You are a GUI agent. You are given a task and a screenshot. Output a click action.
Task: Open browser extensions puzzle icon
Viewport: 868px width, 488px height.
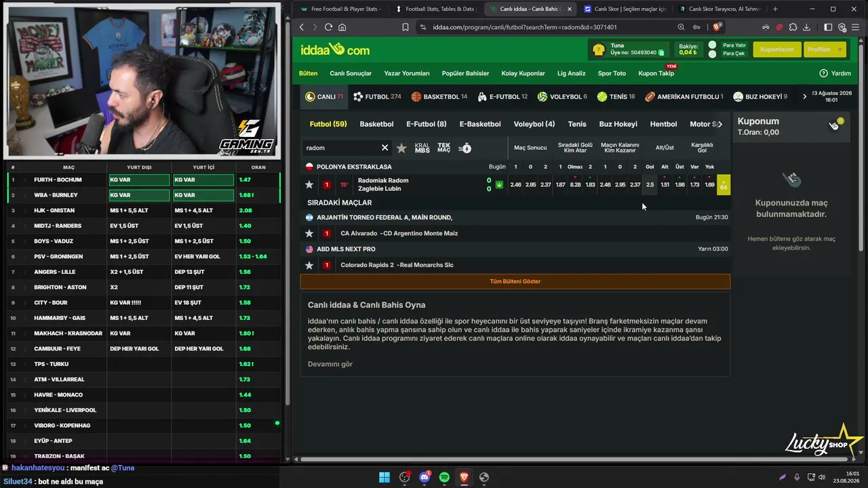click(793, 27)
